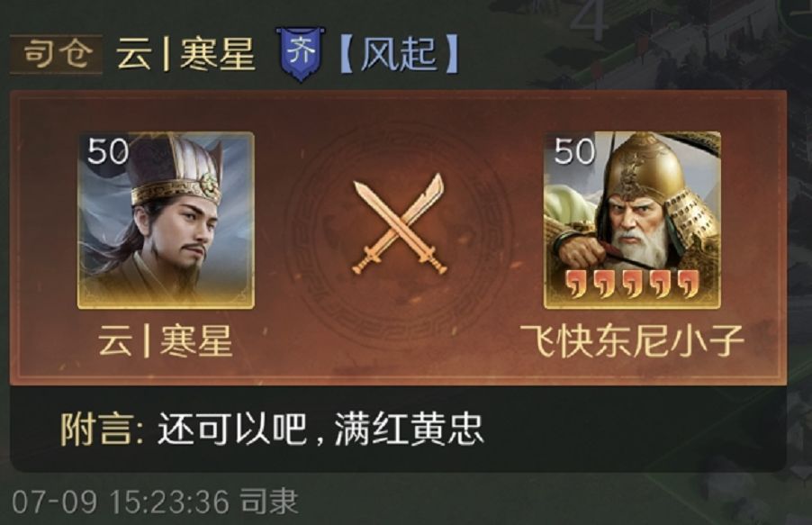The height and width of the screenshot is (525, 812).
Task: Tap the 07-09 15:23:36 timestamp
Action: point(120,502)
